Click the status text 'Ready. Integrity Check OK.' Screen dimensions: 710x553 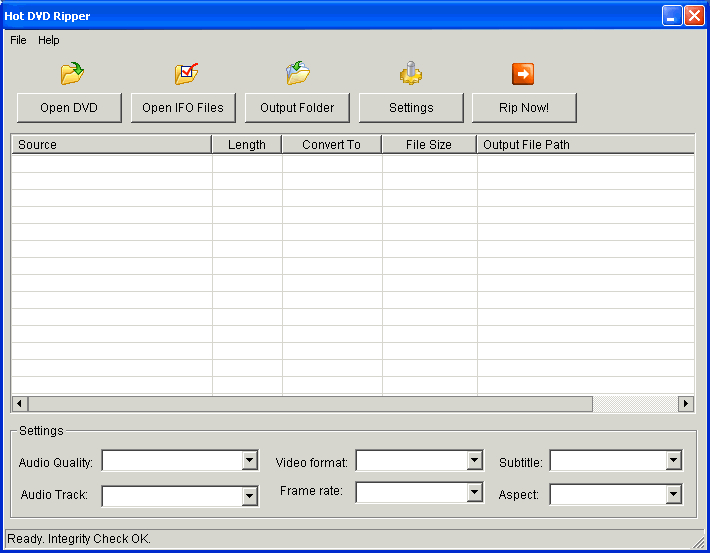click(x=79, y=539)
